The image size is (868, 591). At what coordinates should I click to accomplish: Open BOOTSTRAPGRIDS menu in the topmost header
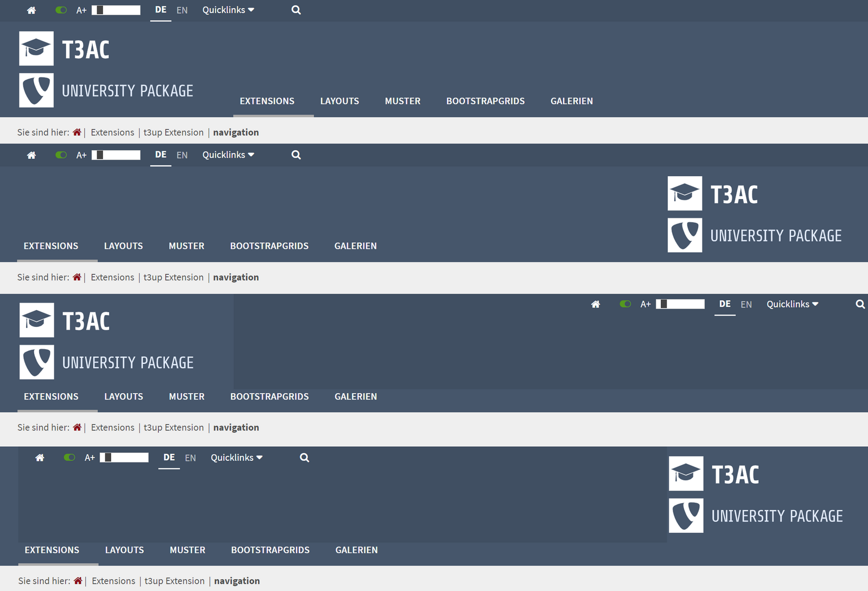click(x=486, y=101)
